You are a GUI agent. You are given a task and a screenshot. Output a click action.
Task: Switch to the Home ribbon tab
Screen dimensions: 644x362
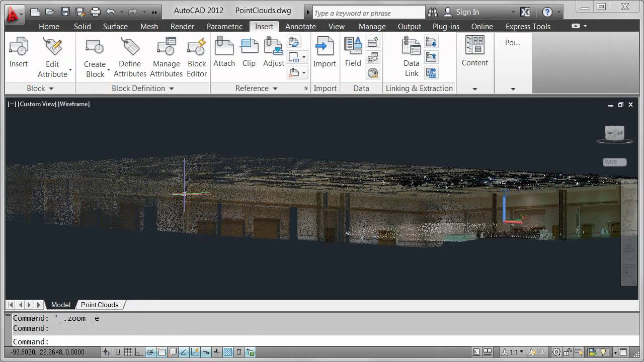pos(49,26)
